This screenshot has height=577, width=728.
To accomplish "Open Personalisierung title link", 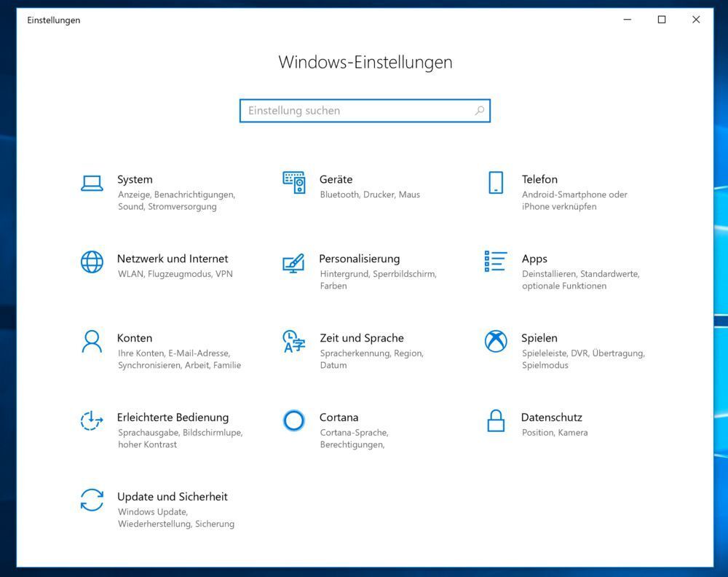I will (360, 259).
